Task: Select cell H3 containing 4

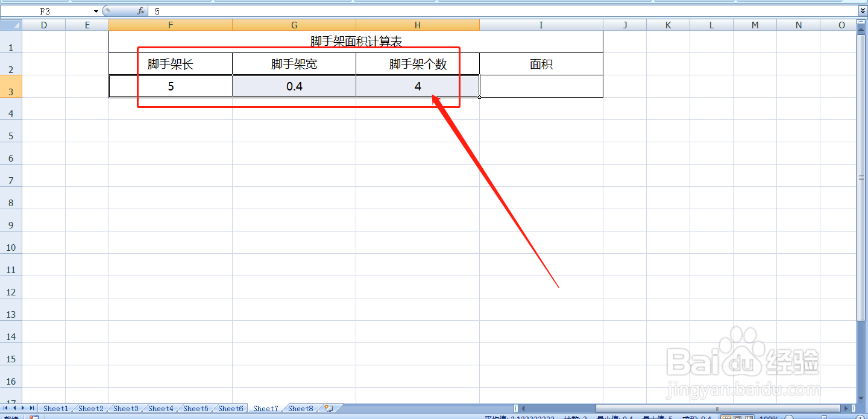Action: (x=418, y=86)
